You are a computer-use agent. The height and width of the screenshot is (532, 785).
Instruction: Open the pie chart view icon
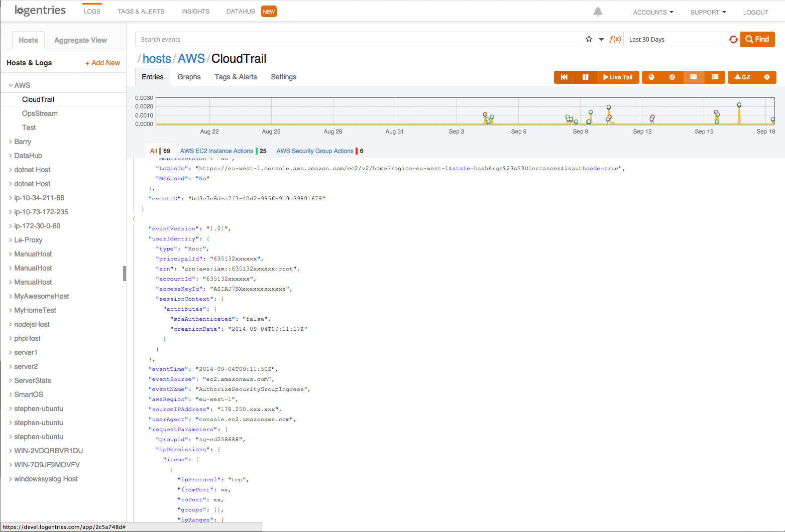pos(651,77)
